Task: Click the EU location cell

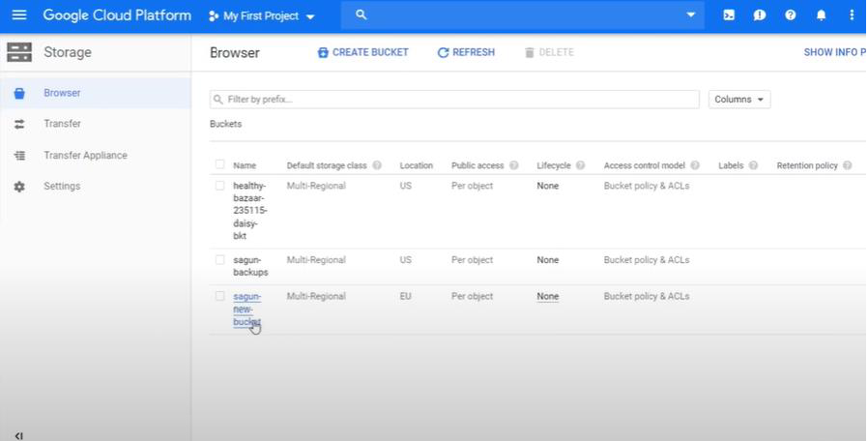Action: [x=405, y=296]
